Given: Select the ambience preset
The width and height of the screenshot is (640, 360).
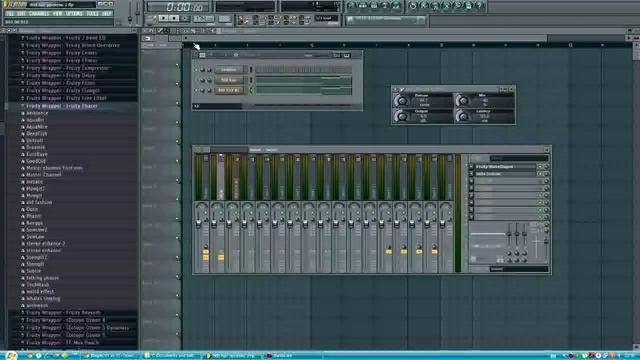Looking at the screenshot, I should point(37,113).
